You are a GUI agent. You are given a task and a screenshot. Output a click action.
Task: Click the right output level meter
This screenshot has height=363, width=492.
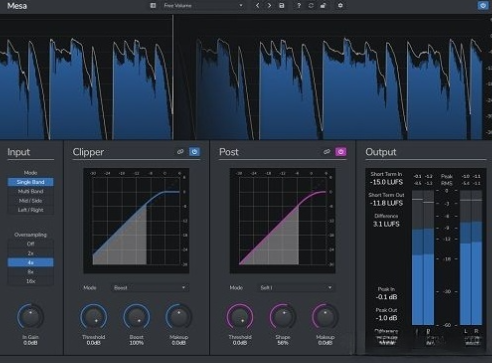point(477,258)
